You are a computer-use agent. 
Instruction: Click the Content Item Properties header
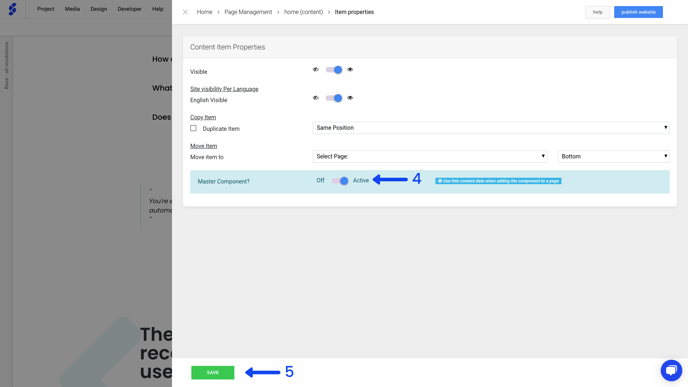point(228,47)
